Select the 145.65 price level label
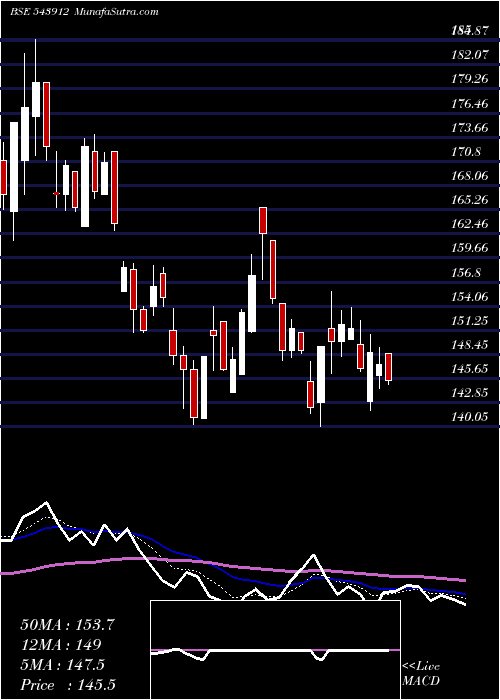The width and height of the screenshot is (500, 700). pos(469,369)
